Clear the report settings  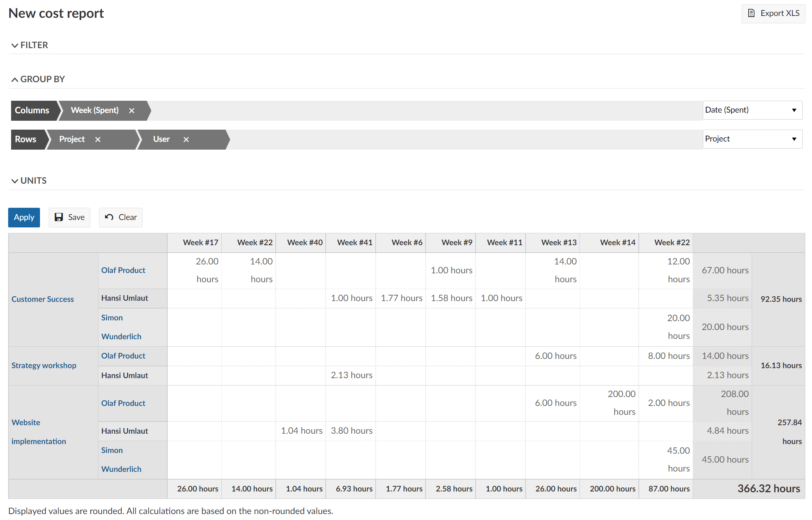coord(121,217)
